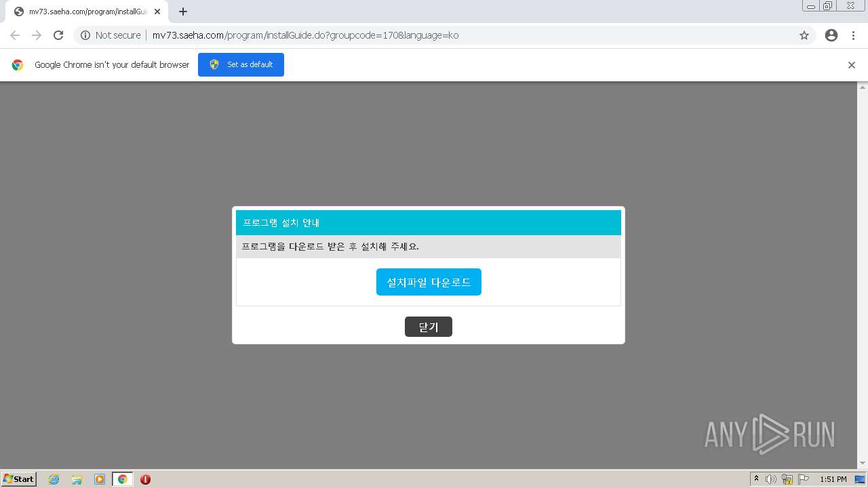868x488 pixels.
Task: Click the Google Chrome logo in notification bar
Action: (18, 65)
